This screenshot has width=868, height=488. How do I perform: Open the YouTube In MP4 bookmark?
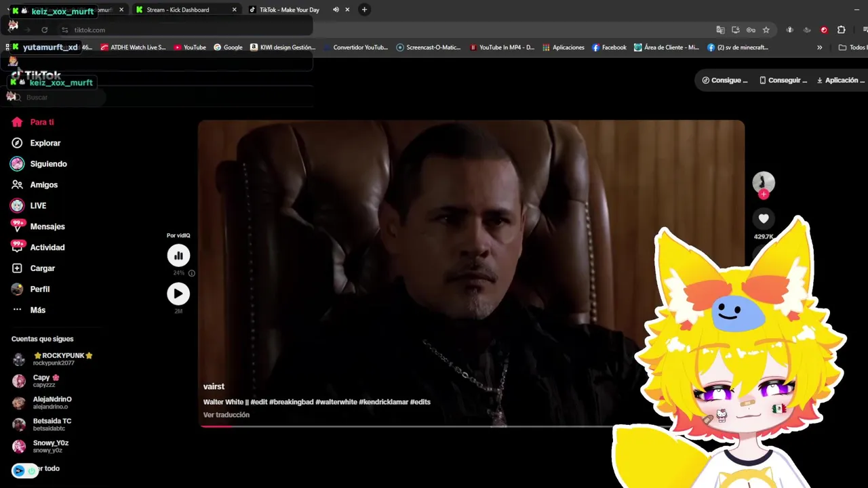coord(502,47)
